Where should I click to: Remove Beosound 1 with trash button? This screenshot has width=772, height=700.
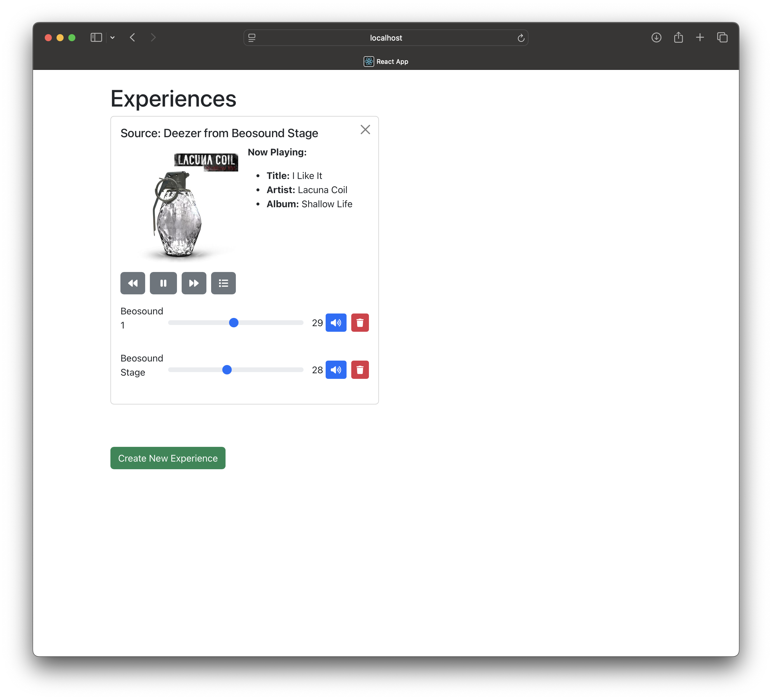360,322
